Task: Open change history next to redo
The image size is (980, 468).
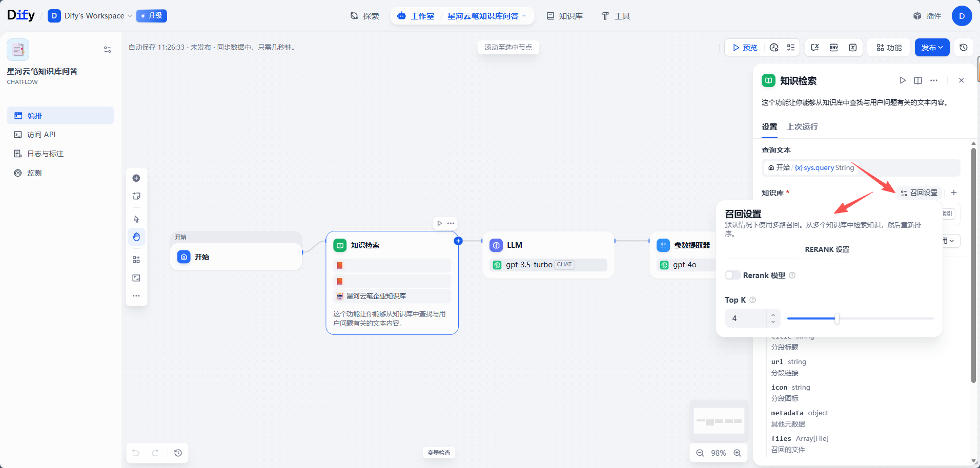Action: coord(178,453)
